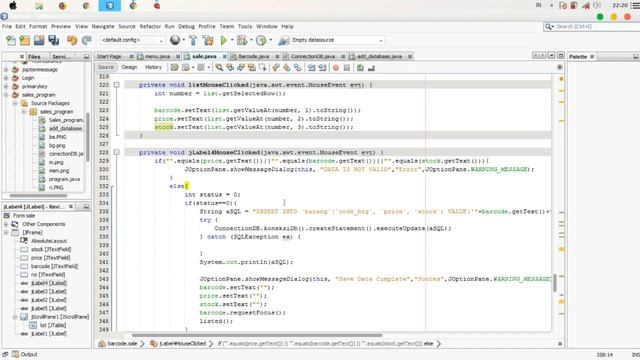This screenshot has width=640, height=360.
Task: Click the Comment icon in editor toolbar
Action: pyautogui.click(x=360, y=68)
